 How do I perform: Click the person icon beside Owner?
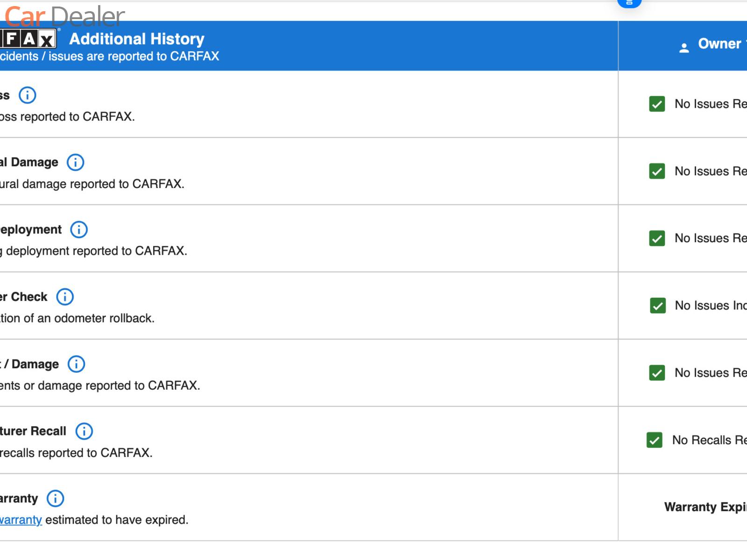pyautogui.click(x=684, y=48)
